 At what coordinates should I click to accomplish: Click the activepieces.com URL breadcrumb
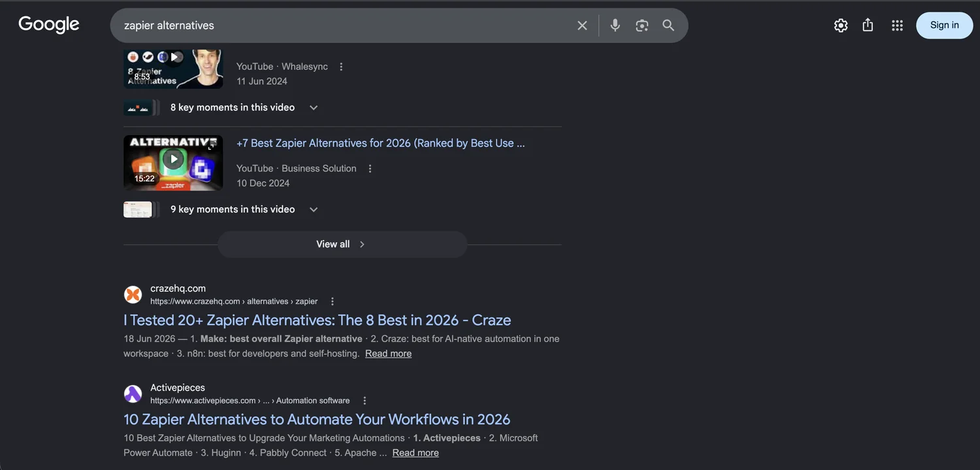[250, 401]
